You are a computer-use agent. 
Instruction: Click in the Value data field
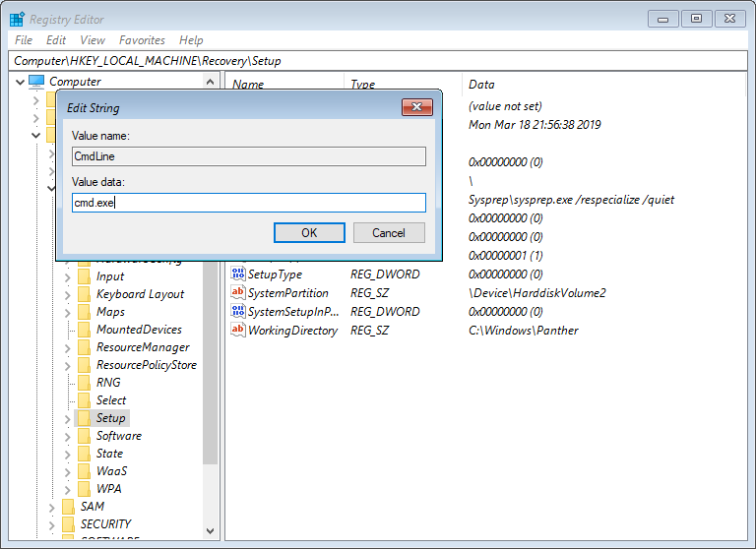pos(249,203)
